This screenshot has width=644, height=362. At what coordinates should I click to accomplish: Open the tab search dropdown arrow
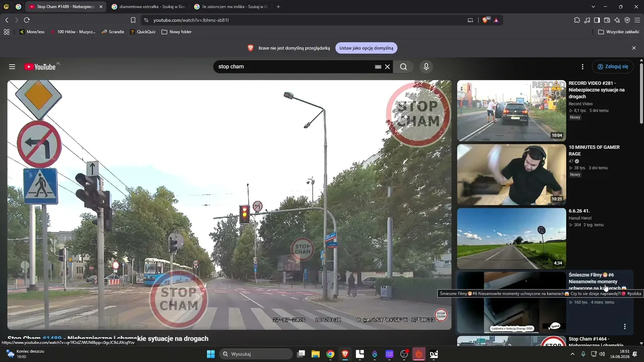pos(593,7)
